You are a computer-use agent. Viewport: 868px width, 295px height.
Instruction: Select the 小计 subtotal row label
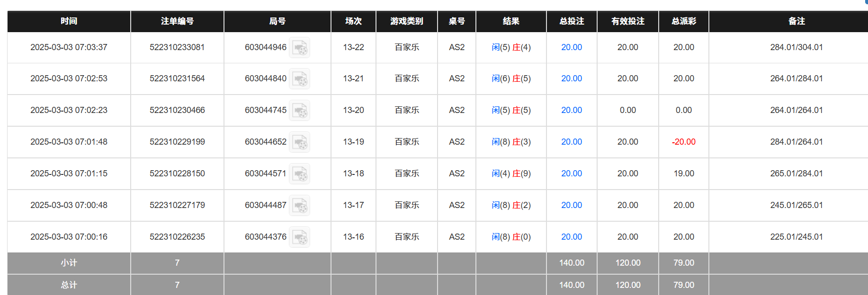point(69,263)
